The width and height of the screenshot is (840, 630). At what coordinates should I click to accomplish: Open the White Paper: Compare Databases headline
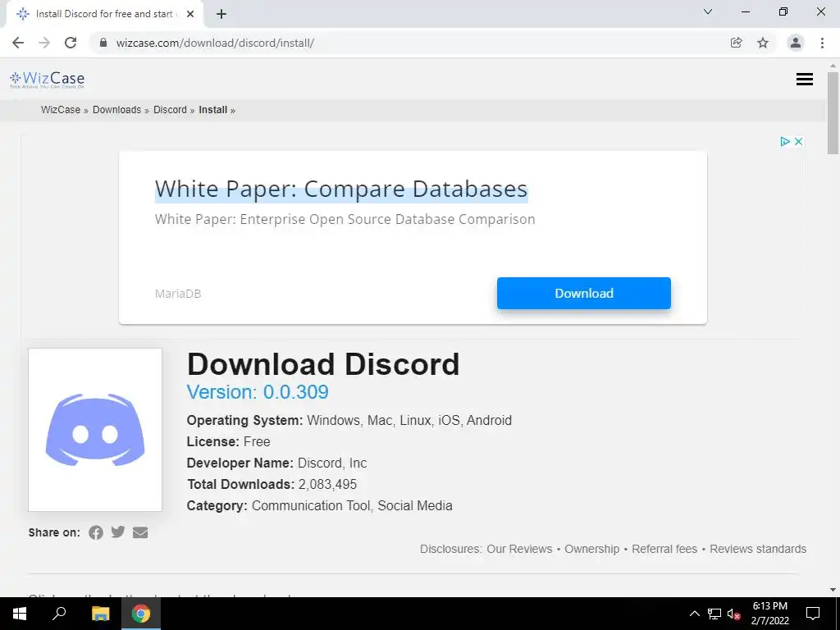coord(341,189)
